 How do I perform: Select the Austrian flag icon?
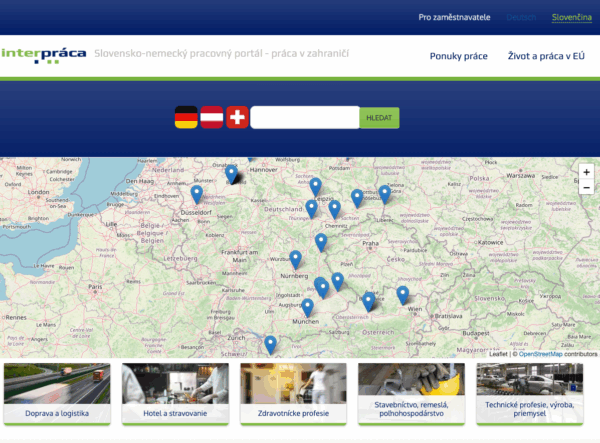pos(212,117)
